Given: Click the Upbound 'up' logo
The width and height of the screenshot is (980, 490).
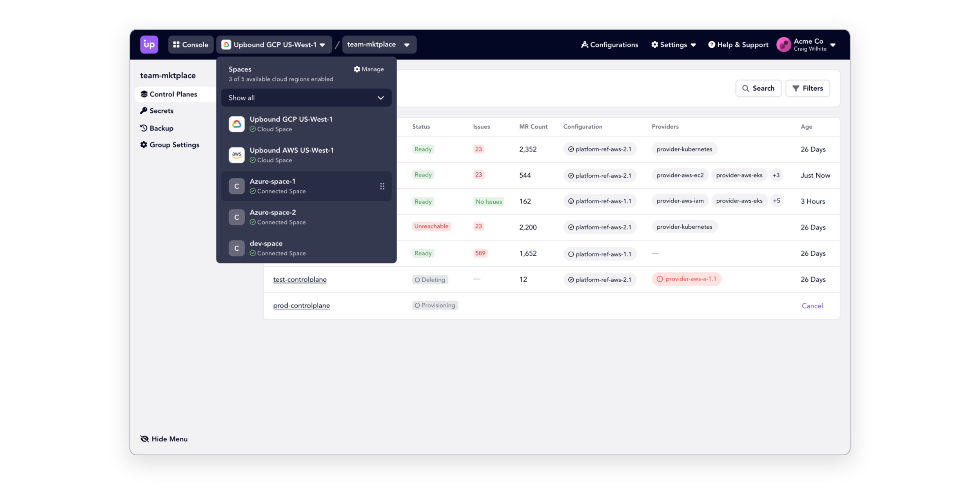Looking at the screenshot, I should click(x=149, y=45).
